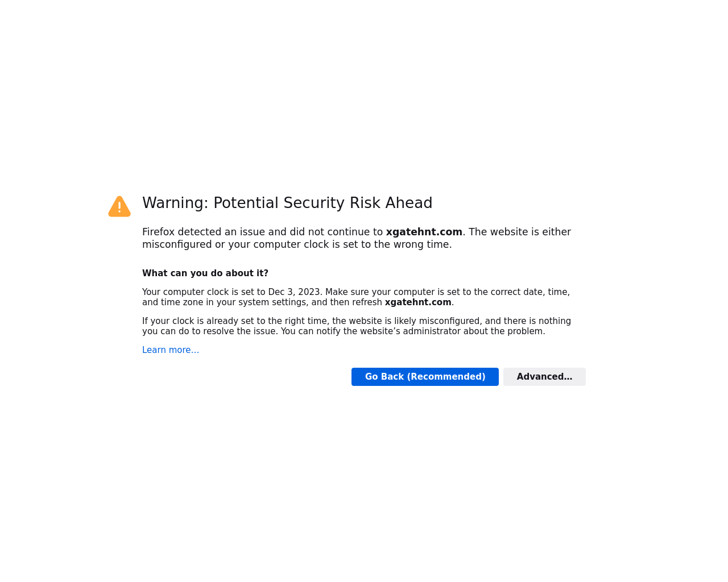
Task: Click 'Your computer clock is set to' text
Action: pos(204,292)
